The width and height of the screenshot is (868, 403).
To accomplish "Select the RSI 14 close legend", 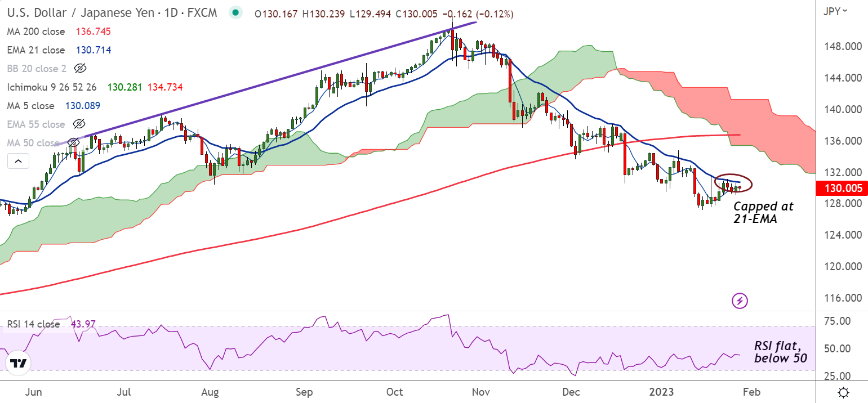I will (x=33, y=324).
